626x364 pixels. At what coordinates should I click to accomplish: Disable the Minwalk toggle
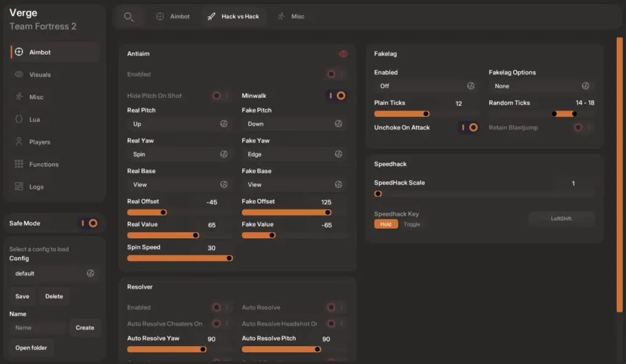(336, 95)
